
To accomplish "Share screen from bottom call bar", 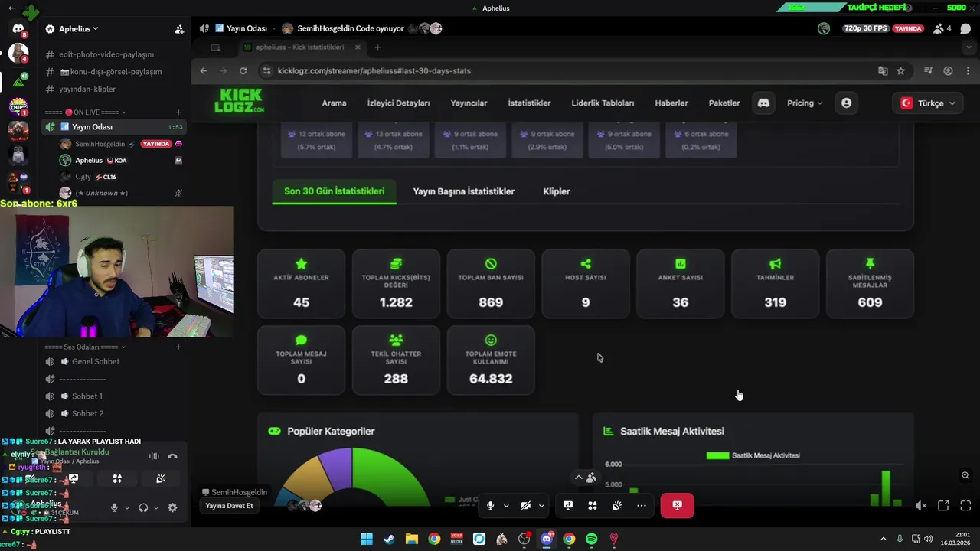I will click(x=568, y=505).
